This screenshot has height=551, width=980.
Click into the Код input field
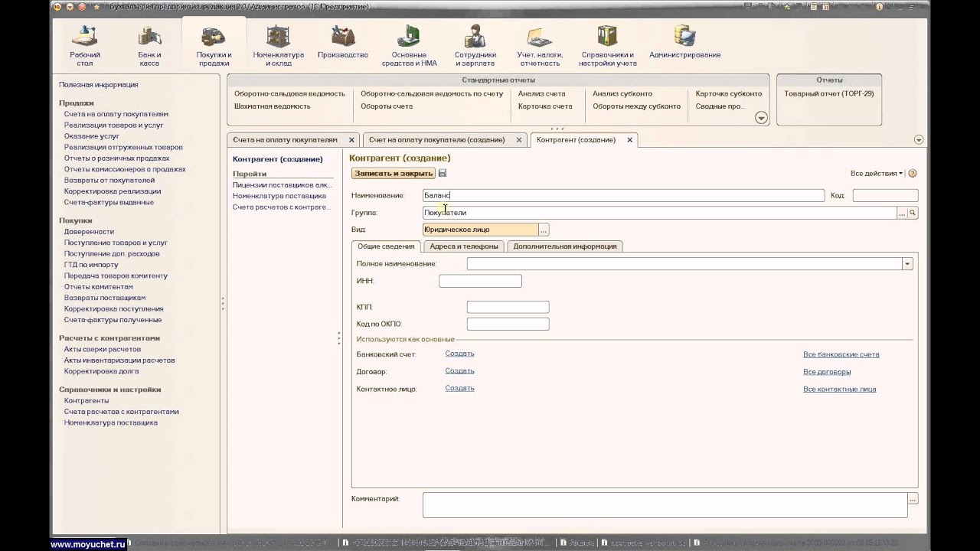click(x=885, y=196)
